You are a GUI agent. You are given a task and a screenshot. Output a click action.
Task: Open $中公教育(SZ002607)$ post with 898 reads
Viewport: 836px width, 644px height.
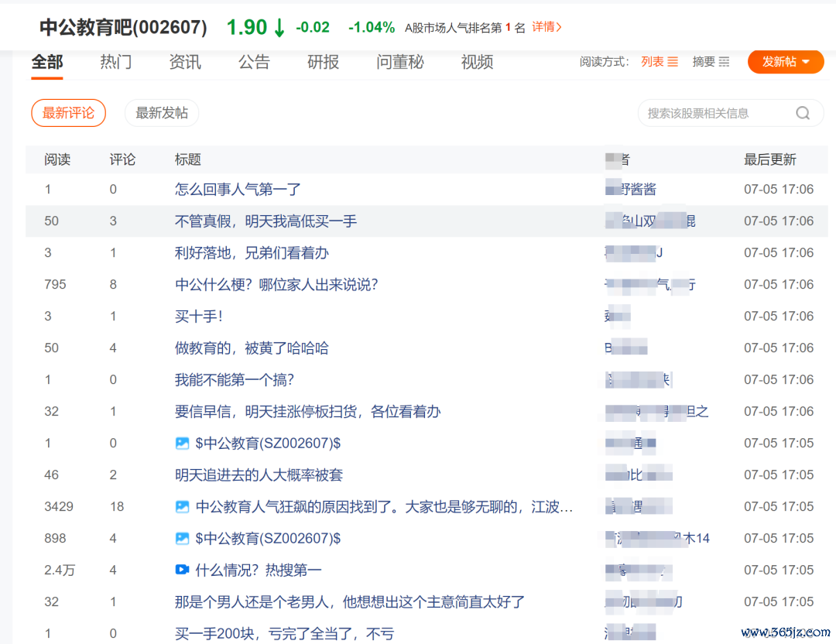pos(268,539)
